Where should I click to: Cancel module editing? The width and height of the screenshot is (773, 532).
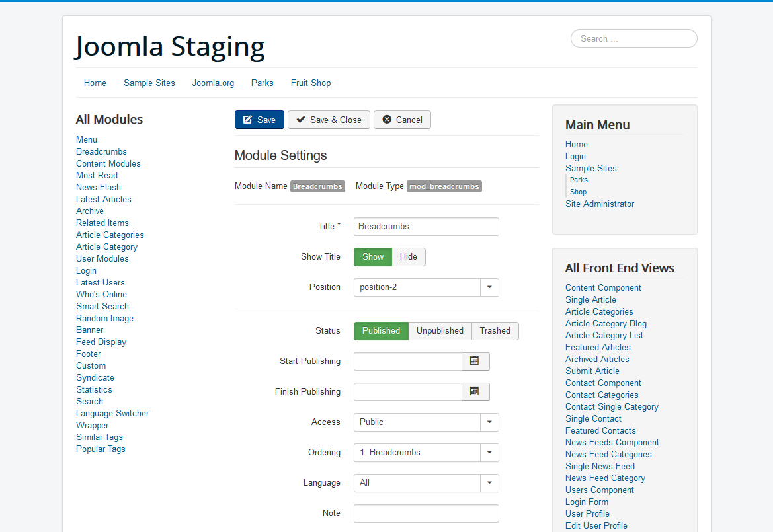(402, 120)
